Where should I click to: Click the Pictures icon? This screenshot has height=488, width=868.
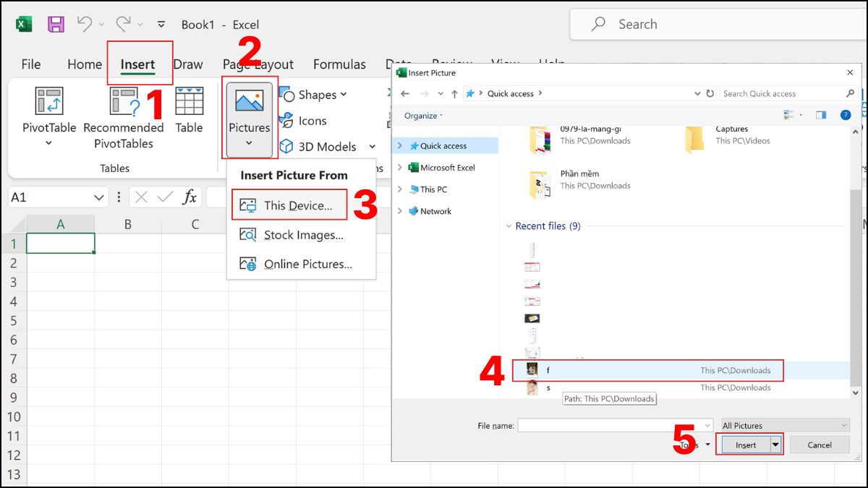[249, 116]
